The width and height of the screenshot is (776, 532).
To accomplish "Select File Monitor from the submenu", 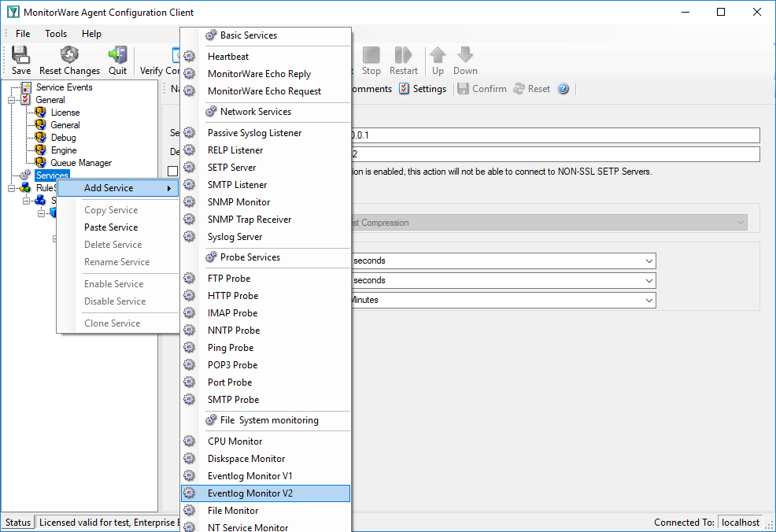I will point(266,510).
